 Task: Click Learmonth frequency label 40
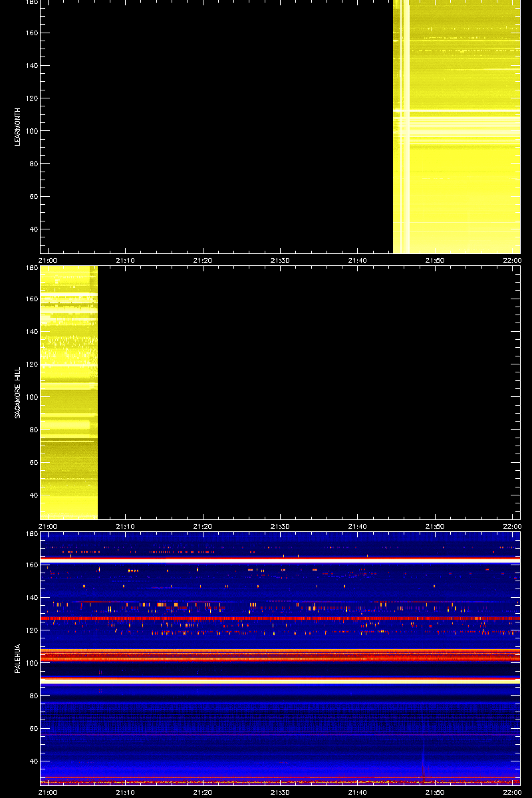click(x=33, y=229)
